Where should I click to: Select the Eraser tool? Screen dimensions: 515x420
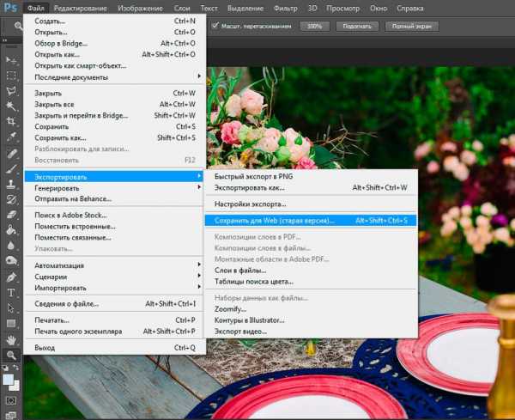(x=11, y=215)
